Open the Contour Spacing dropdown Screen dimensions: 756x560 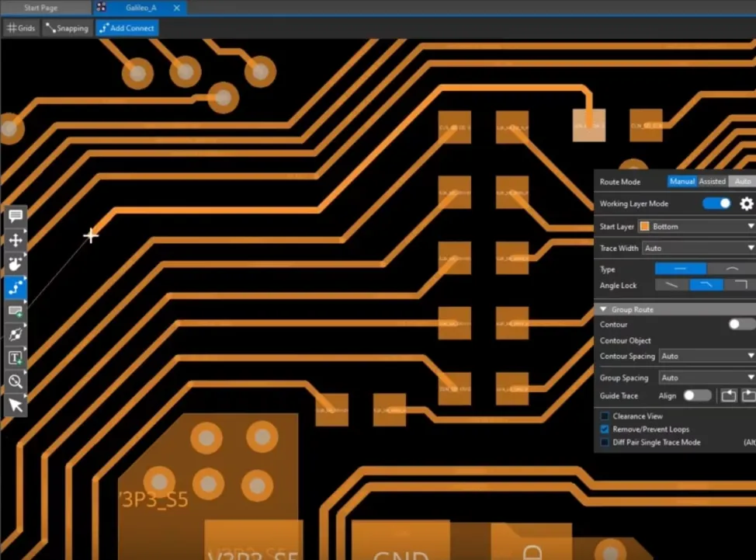707,356
